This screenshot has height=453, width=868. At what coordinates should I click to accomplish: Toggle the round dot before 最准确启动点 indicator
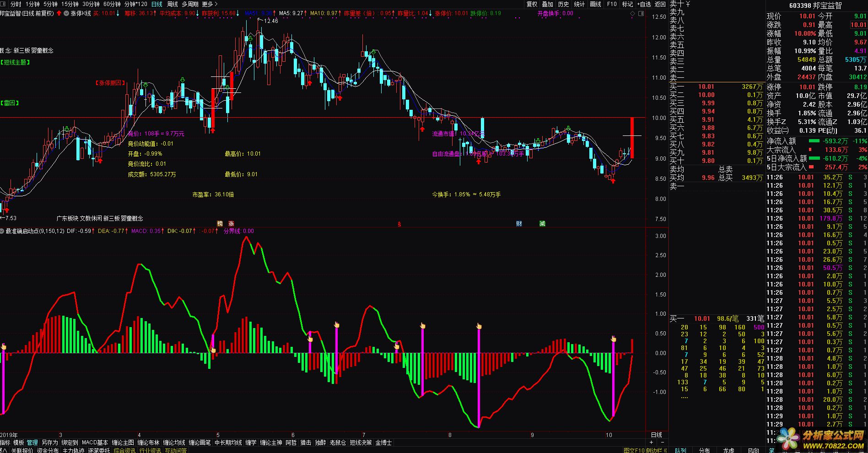2,231
